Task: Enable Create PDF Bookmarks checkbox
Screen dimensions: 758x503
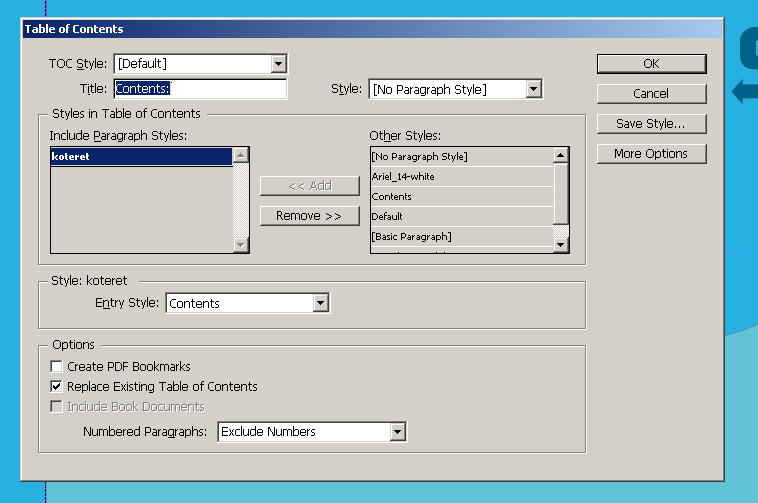Action: pyautogui.click(x=57, y=367)
